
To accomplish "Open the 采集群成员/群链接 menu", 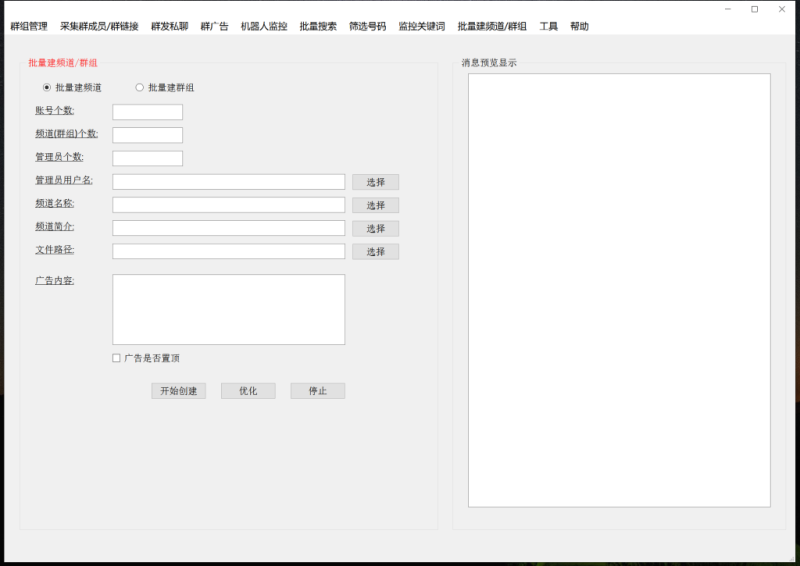I will click(99, 27).
